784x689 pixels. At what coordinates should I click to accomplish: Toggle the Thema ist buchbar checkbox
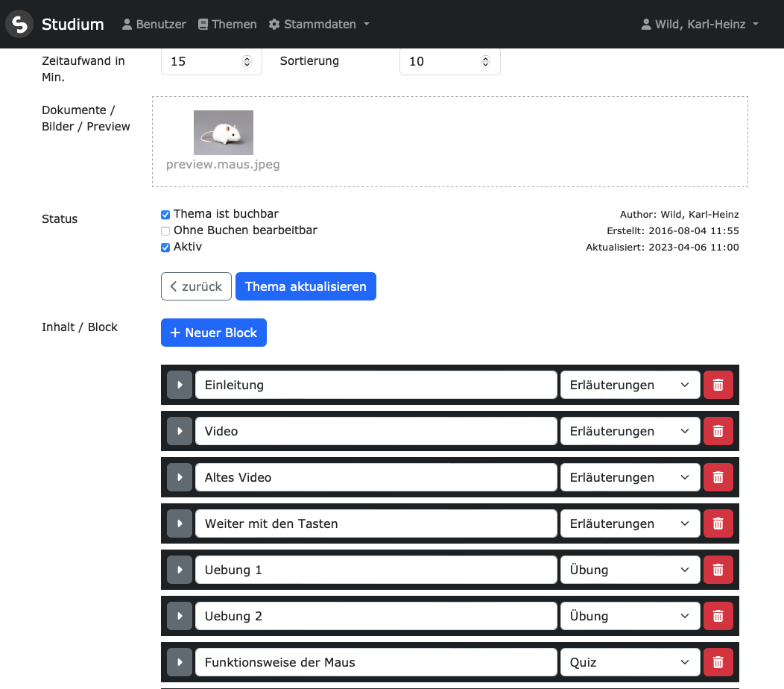tap(165, 215)
